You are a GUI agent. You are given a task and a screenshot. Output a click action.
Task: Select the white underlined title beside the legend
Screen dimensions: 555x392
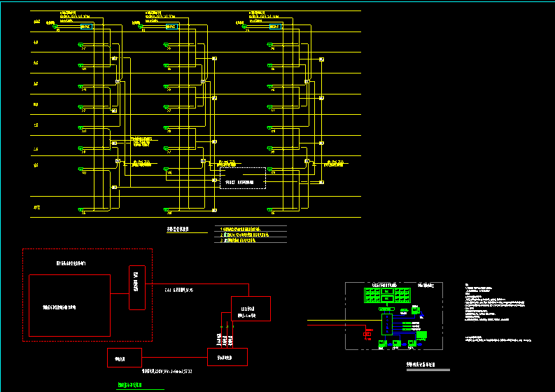[x=178, y=229]
